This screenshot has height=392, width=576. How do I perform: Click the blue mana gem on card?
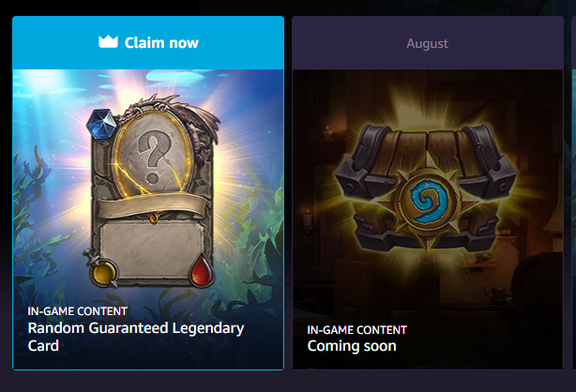click(101, 124)
